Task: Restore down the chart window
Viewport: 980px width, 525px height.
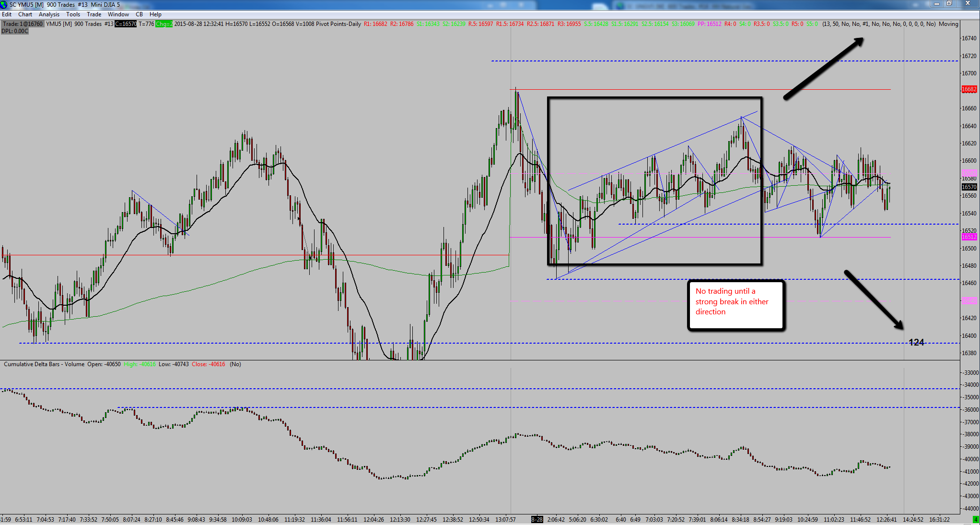Action: [x=949, y=4]
